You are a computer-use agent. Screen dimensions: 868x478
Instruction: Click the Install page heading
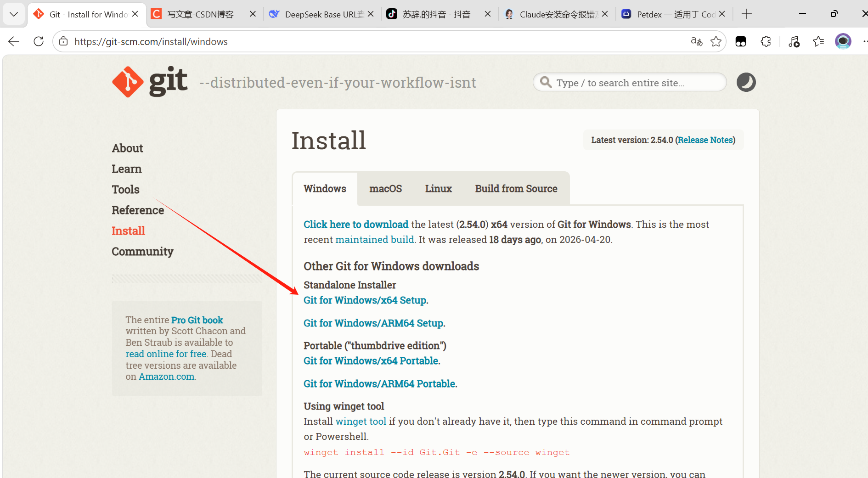[329, 141]
